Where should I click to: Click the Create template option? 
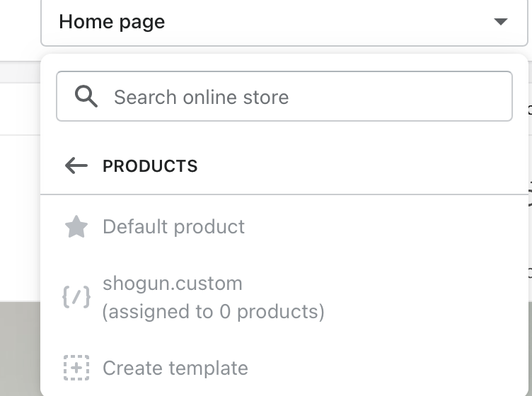[x=175, y=368]
